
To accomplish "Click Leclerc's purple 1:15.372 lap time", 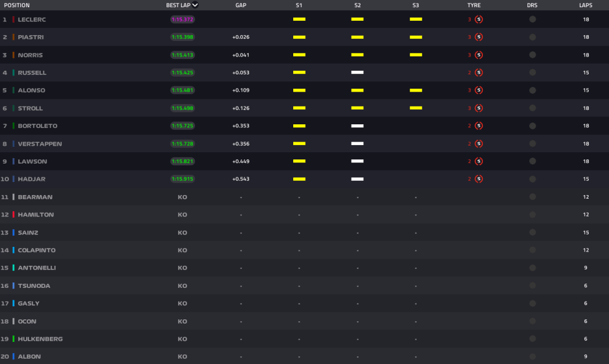I will (183, 20).
